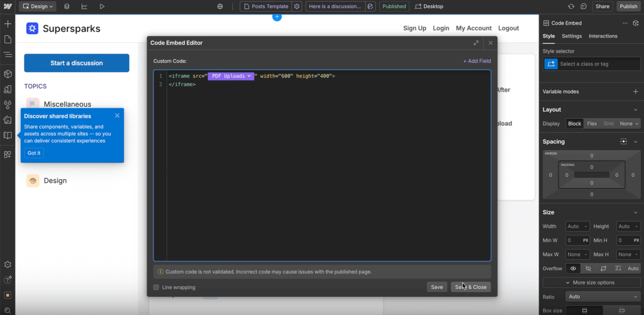Click the spacing options icon

click(x=623, y=141)
